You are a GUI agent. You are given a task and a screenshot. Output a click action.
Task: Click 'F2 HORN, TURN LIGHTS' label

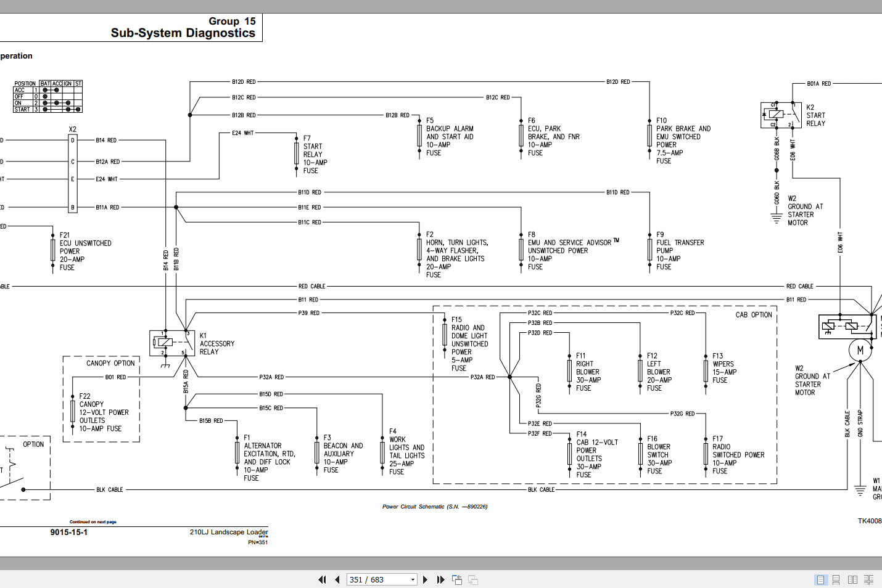point(457,255)
